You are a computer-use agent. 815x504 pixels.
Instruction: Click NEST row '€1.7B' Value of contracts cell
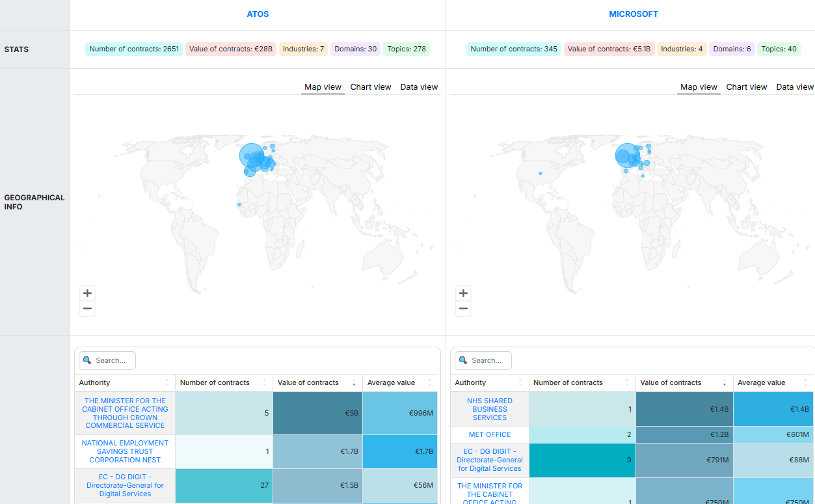point(317,451)
